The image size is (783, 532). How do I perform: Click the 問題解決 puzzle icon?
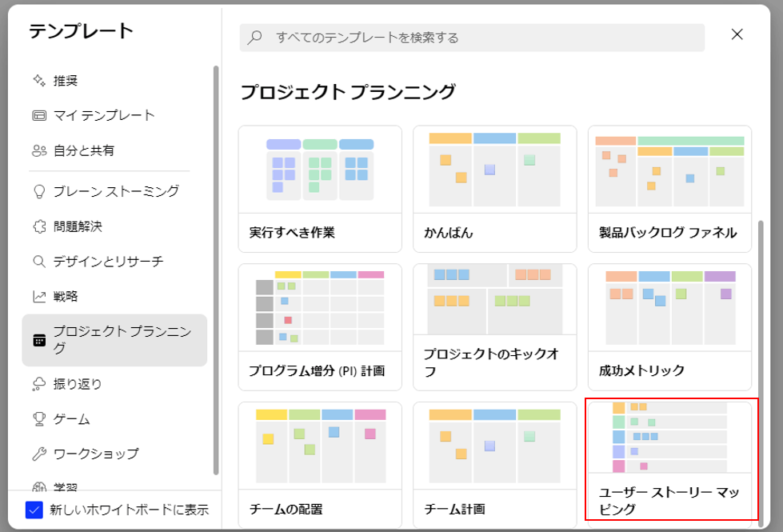pyautogui.click(x=39, y=226)
